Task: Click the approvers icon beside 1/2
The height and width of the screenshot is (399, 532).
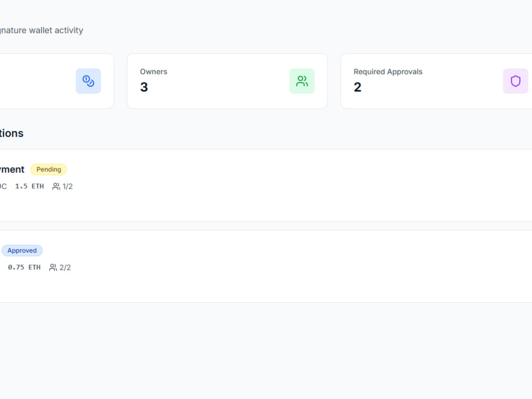Action: point(56,186)
